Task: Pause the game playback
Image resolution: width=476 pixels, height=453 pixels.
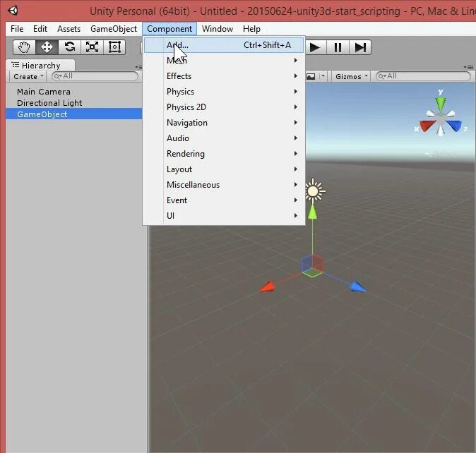Action: [x=338, y=47]
